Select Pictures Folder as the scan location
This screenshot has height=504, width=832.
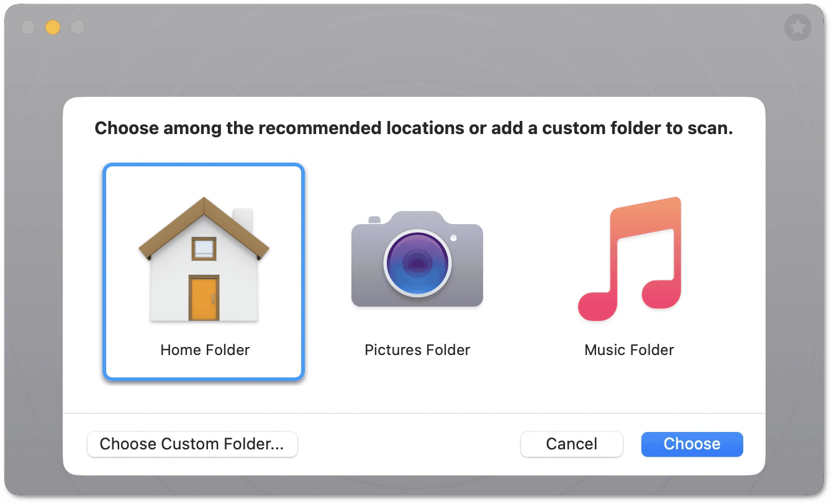pos(417,271)
